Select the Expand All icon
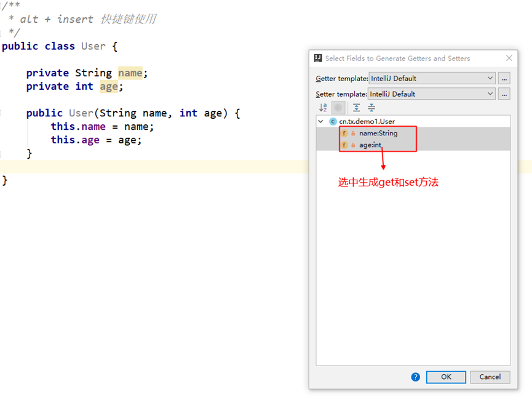532x411 pixels. [x=355, y=107]
